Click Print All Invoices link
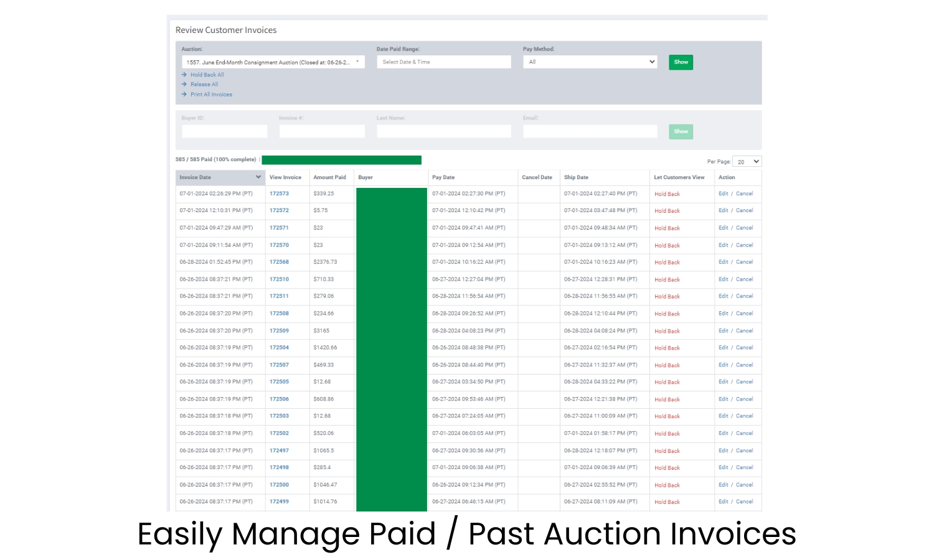 tap(211, 95)
